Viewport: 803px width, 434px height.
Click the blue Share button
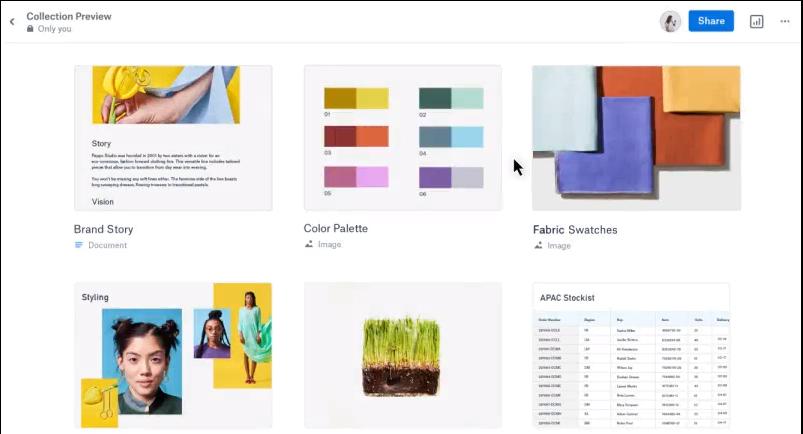coord(711,21)
